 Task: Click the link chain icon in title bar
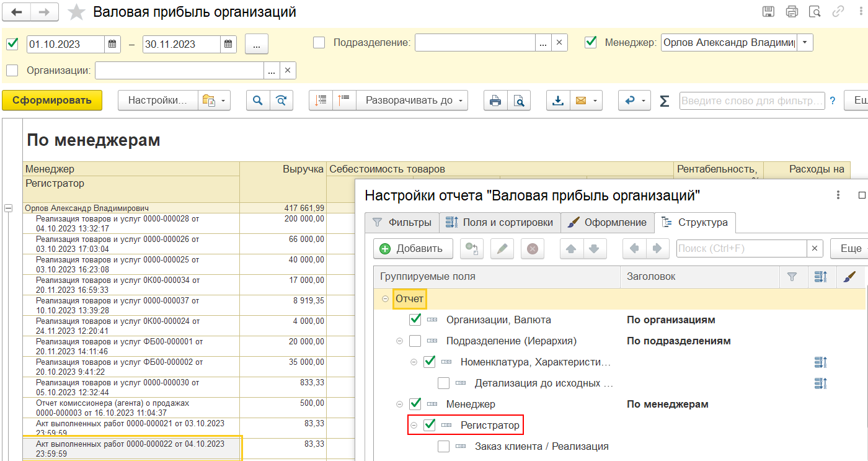pyautogui.click(x=838, y=11)
